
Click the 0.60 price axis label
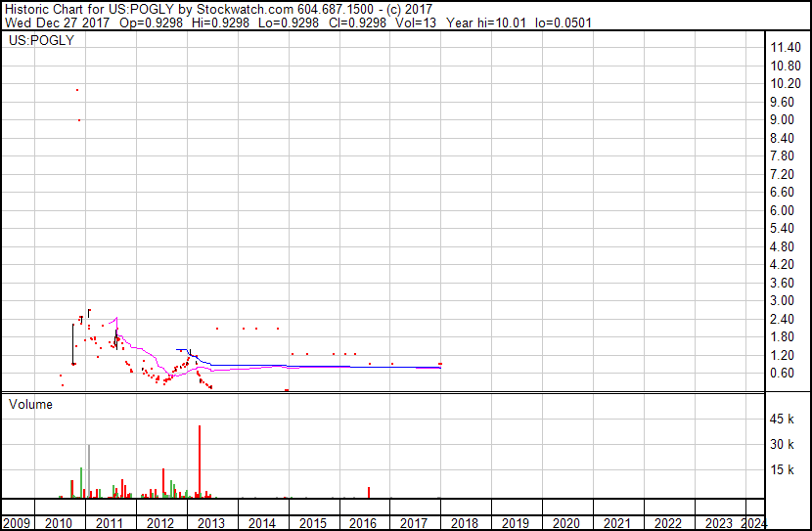coord(782,373)
